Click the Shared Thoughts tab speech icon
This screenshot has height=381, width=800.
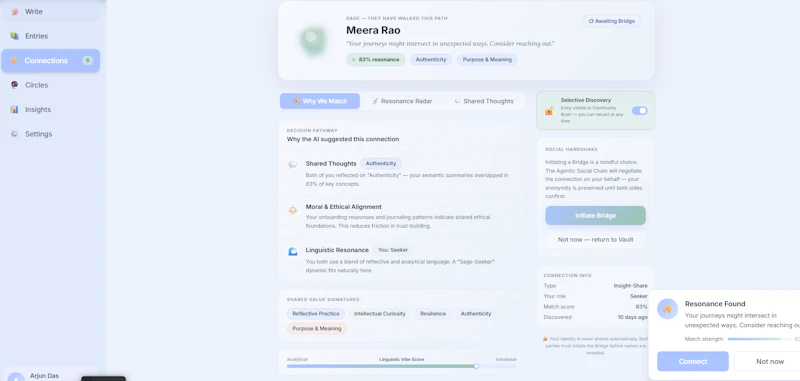pos(458,101)
